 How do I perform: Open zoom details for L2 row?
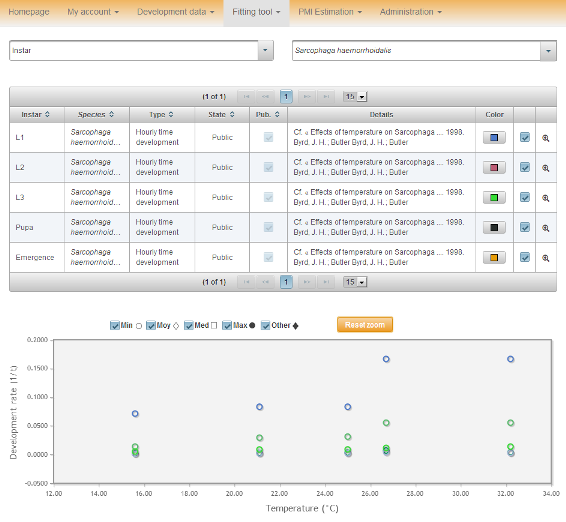(545, 168)
